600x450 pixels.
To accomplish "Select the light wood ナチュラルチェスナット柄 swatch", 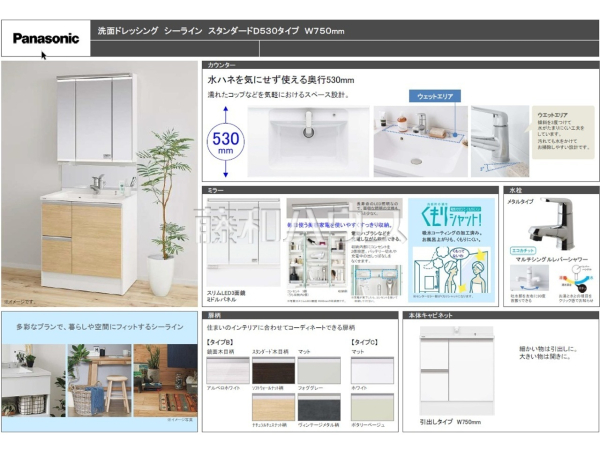I will 273,408.
